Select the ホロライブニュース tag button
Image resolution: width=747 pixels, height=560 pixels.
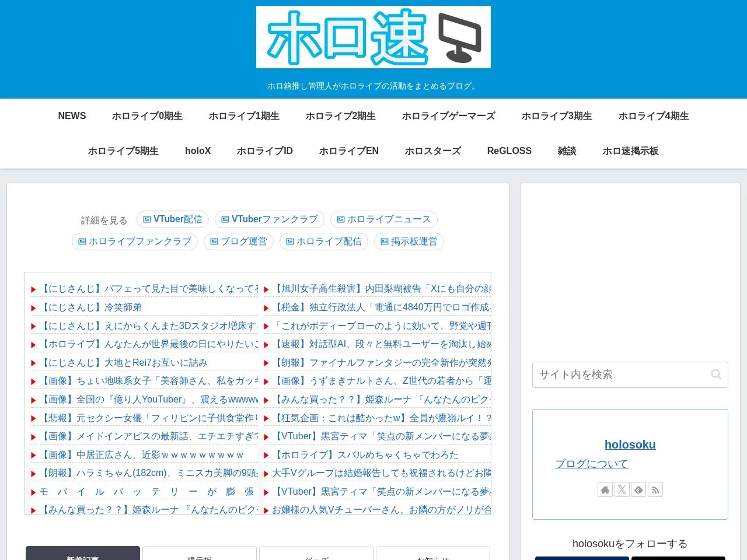click(x=384, y=219)
